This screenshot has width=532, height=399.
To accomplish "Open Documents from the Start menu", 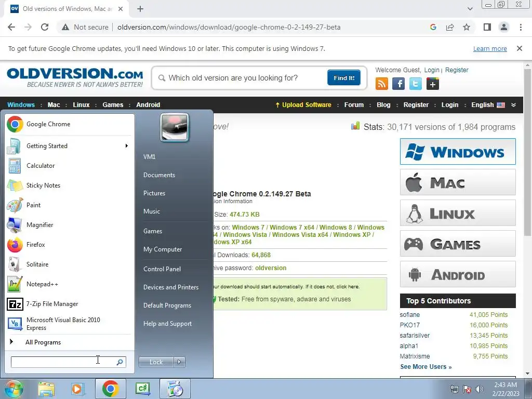I will [x=159, y=175].
